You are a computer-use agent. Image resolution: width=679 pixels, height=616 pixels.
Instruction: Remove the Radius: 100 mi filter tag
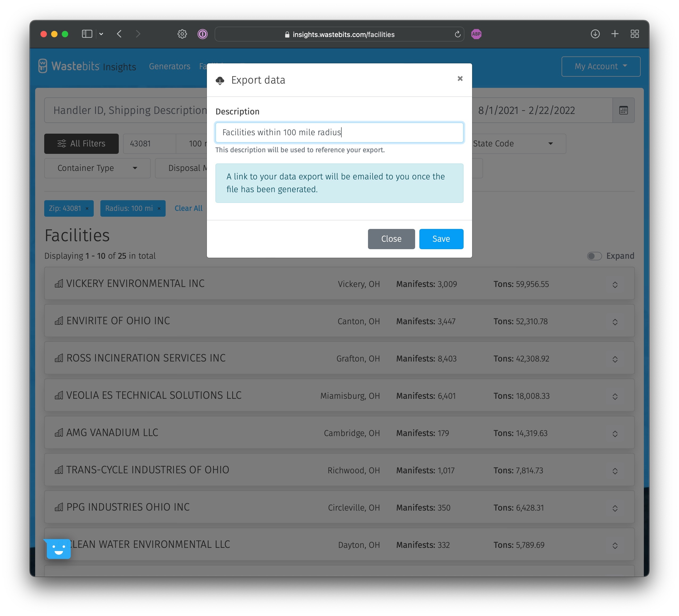pyautogui.click(x=159, y=208)
